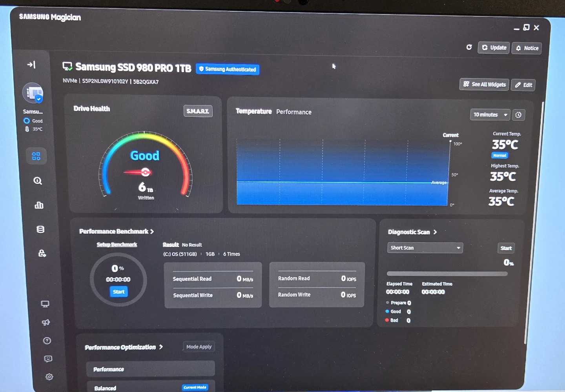Select the Performance optimization mode
The image size is (565, 392).
(151, 369)
